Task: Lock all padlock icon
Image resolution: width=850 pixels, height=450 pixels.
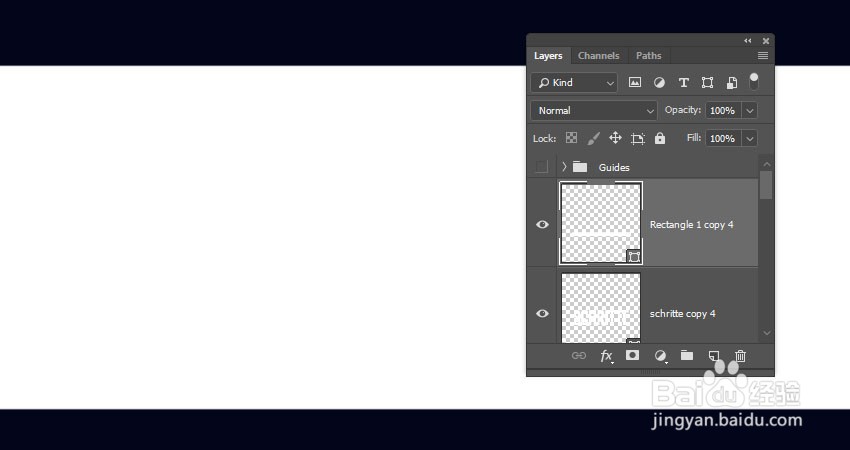Action: point(660,138)
